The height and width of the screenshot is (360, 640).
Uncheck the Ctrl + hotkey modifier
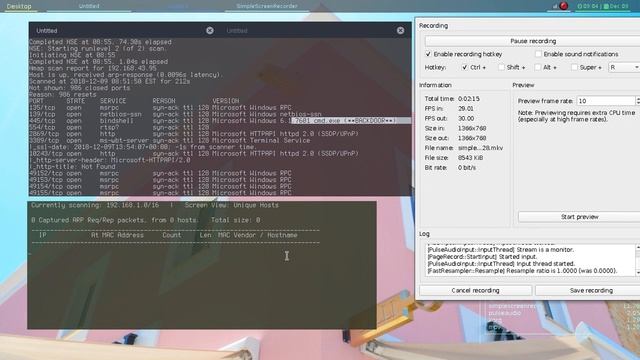[x=464, y=67]
